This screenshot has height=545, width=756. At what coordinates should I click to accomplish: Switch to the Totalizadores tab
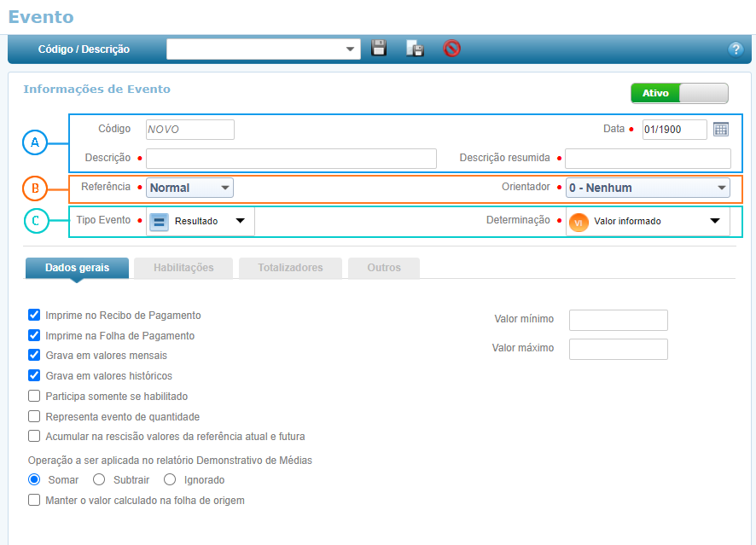(x=290, y=268)
